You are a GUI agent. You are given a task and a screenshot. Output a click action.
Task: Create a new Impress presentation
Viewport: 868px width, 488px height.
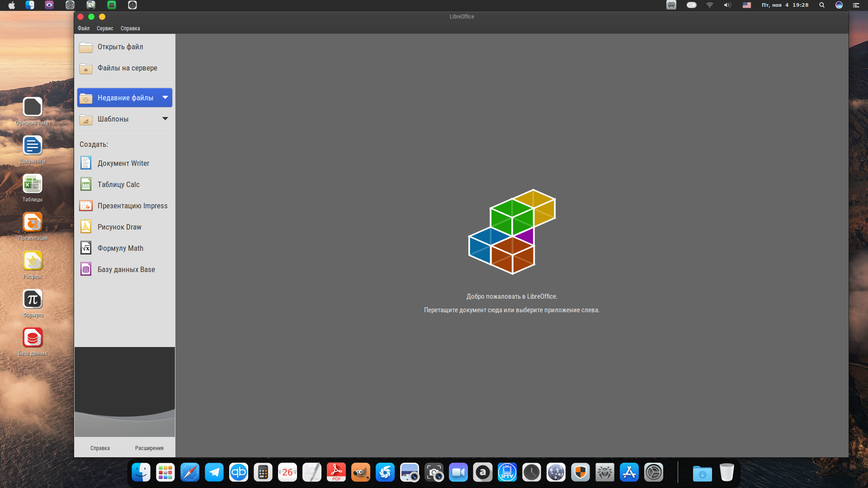tap(132, 206)
